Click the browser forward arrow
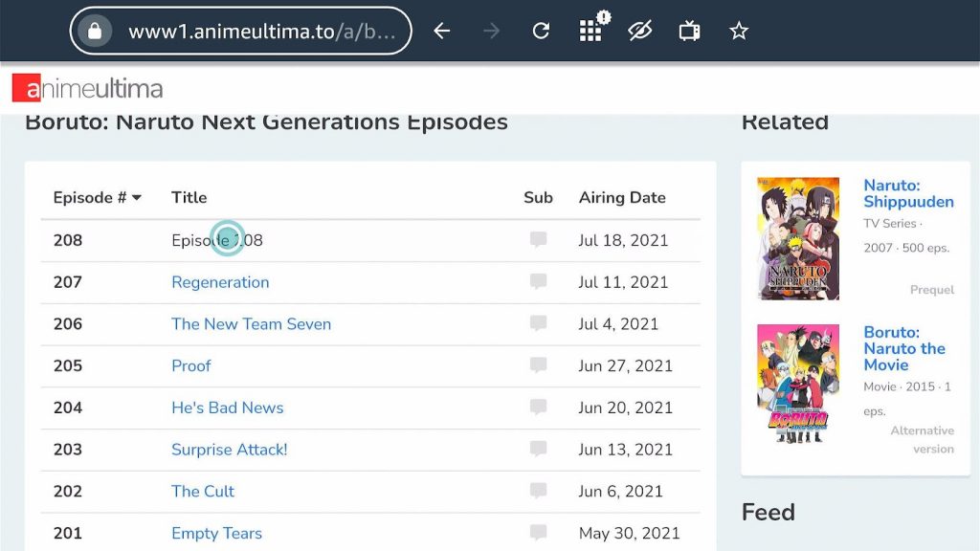The width and height of the screenshot is (980, 551). pyautogui.click(x=492, y=31)
